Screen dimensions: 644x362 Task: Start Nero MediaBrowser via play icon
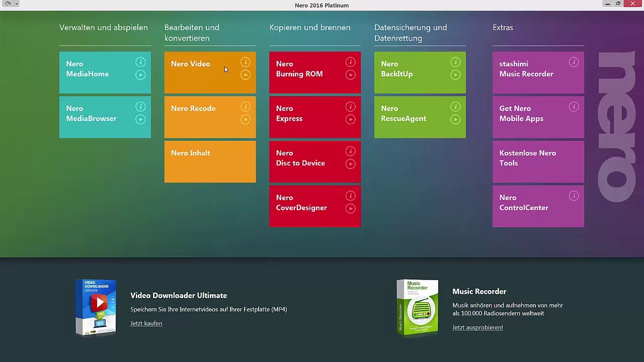140,119
